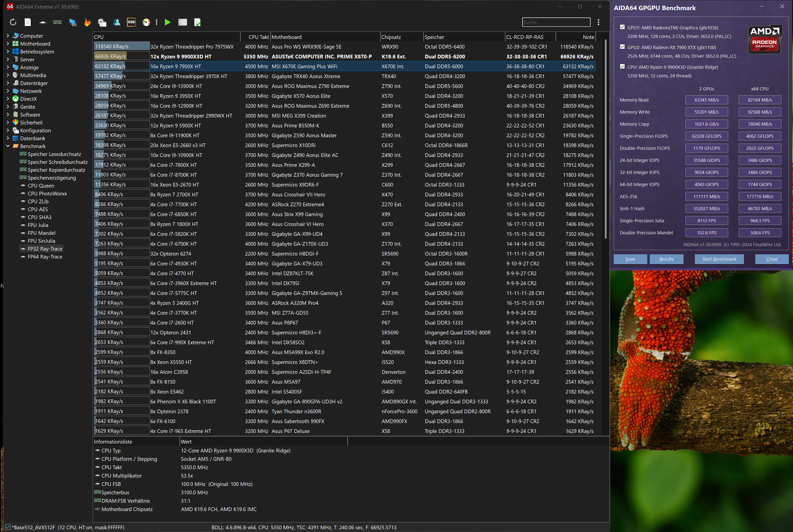Click Close in GPGPU Benchmark window
This screenshot has height=532, width=793.
click(x=772, y=259)
